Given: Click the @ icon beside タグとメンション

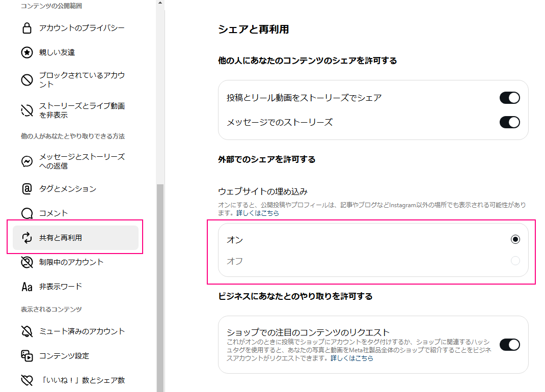Looking at the screenshot, I should click(x=27, y=189).
